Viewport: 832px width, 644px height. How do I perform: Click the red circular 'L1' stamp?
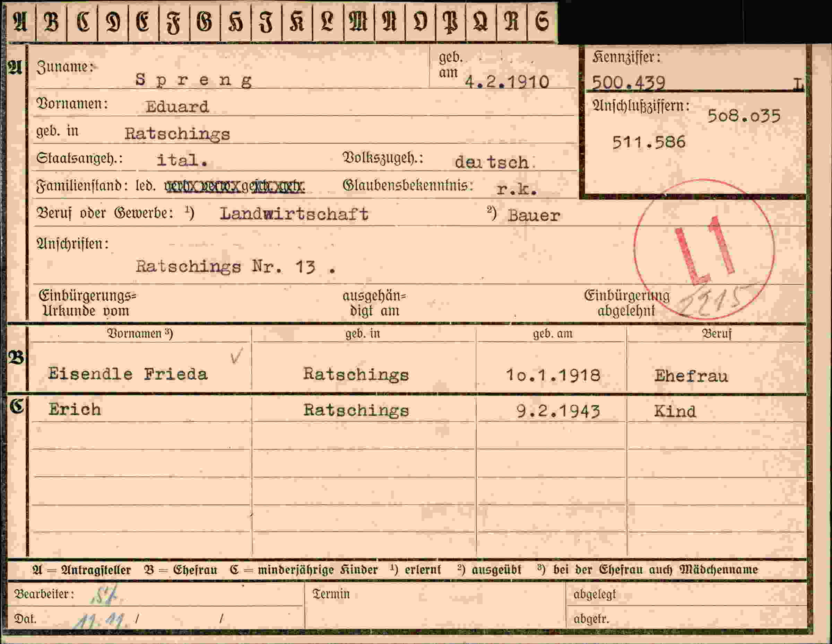704,249
